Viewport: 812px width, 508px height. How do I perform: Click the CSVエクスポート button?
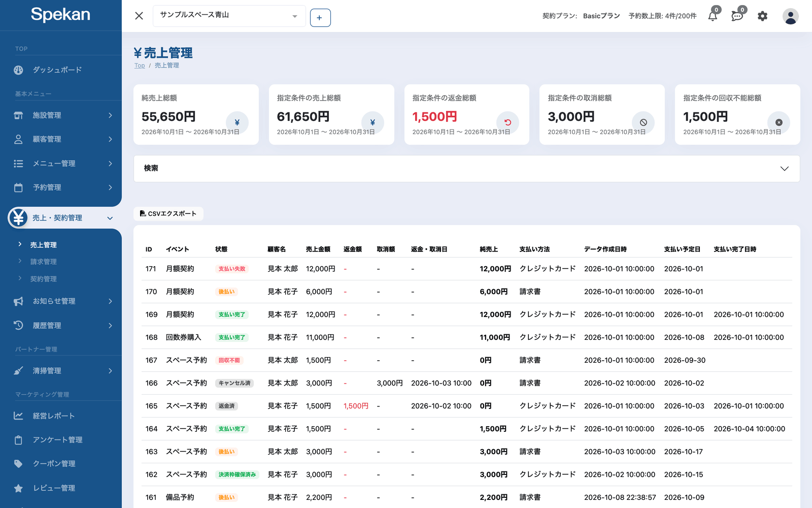[x=168, y=214]
